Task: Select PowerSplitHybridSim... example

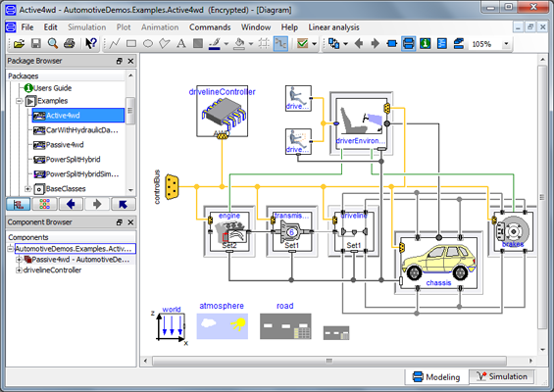Action: 76,174
